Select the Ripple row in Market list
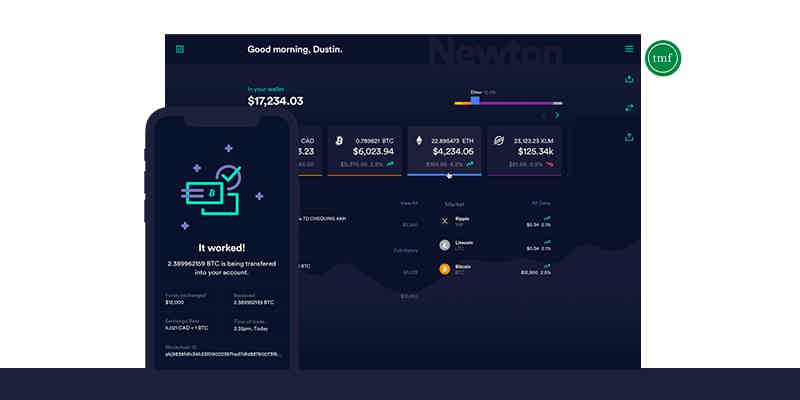The width and height of the screenshot is (800, 400). coord(495,221)
